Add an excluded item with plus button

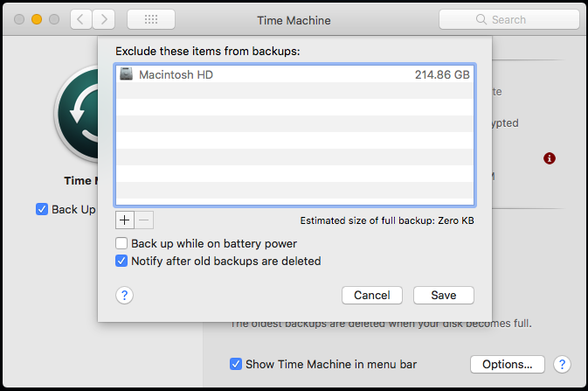tap(124, 219)
